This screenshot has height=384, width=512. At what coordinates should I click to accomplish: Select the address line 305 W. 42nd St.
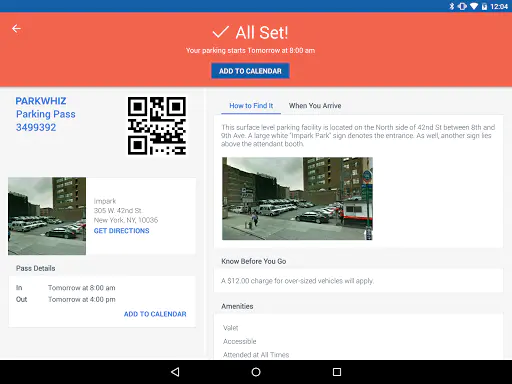point(118,211)
